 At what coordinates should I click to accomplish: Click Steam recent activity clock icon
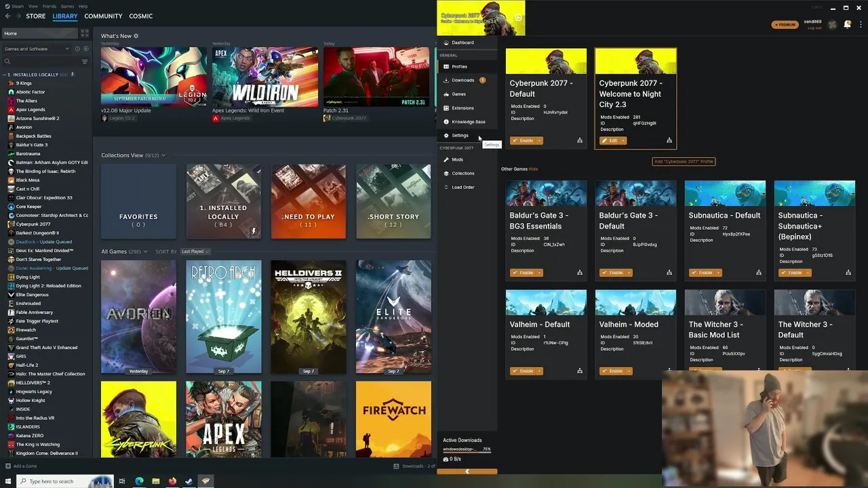click(x=77, y=49)
